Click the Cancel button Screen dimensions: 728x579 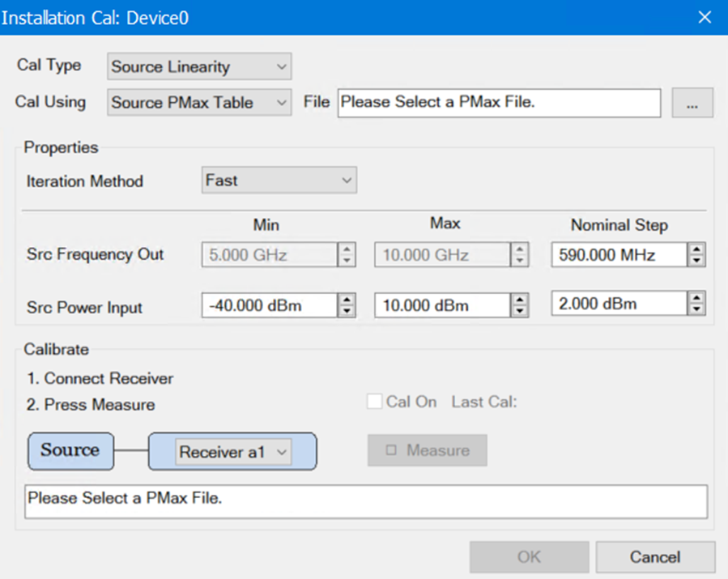point(655,557)
